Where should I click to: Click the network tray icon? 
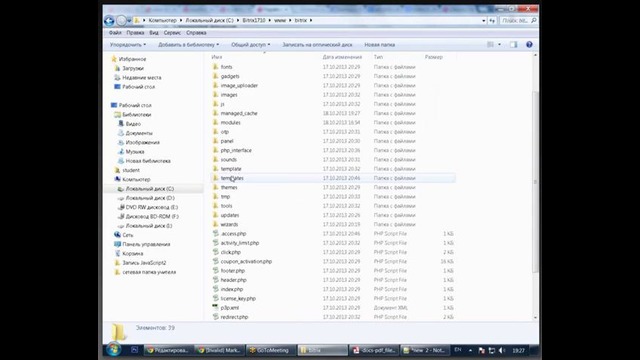point(492,351)
